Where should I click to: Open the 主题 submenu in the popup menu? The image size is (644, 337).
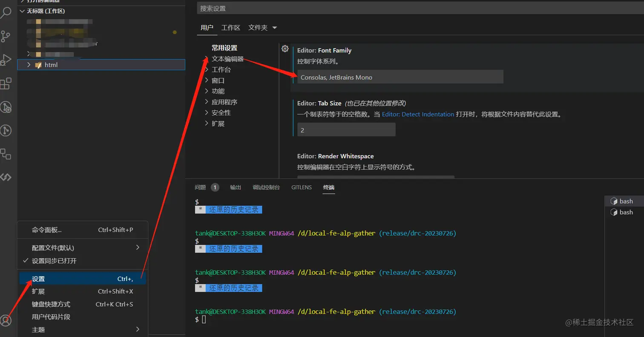tap(83, 330)
